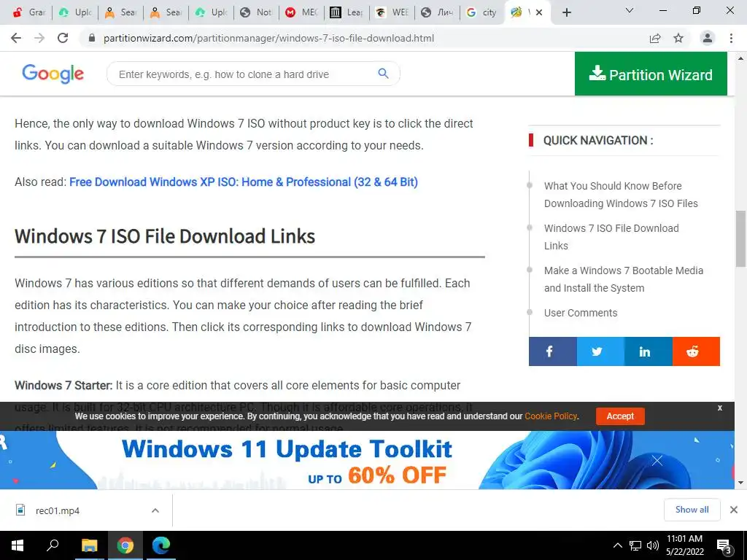
Task: Share article on Reddit
Action: [x=696, y=351]
